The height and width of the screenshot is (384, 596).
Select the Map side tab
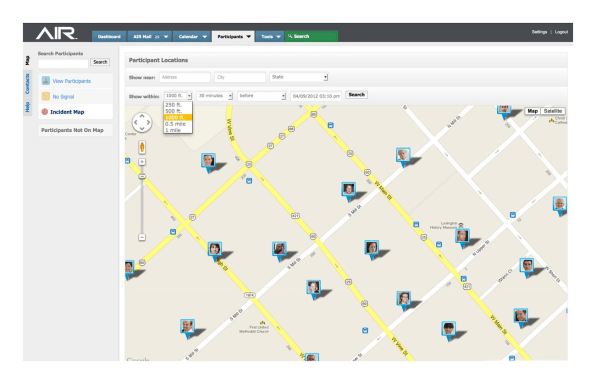[x=27, y=60]
